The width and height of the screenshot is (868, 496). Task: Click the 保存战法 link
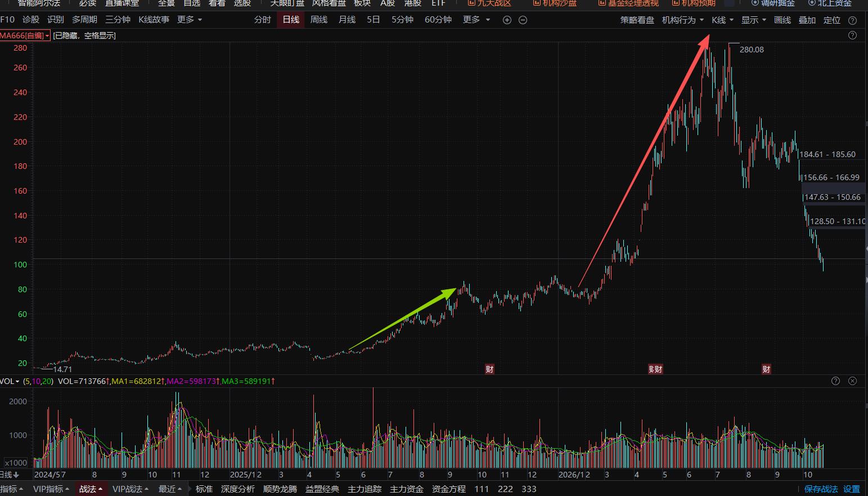[821, 489]
